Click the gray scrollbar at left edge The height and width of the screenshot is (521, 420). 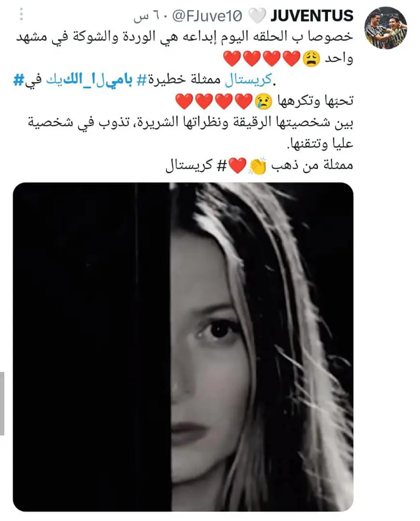(x=2, y=403)
